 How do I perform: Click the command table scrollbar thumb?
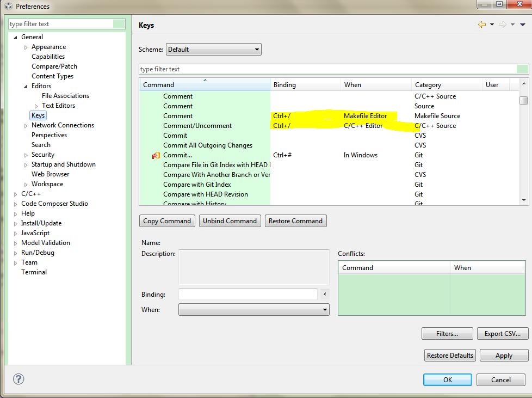click(524, 101)
